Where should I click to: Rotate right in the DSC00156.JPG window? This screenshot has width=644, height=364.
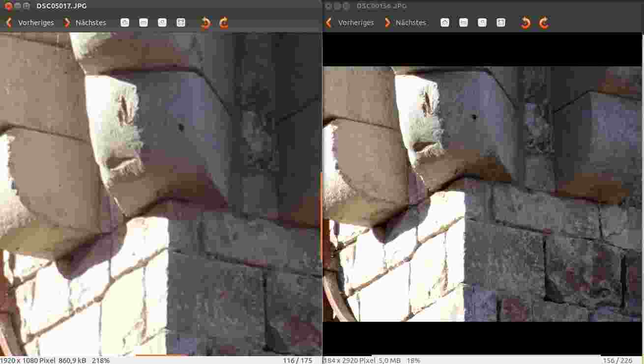tap(544, 23)
